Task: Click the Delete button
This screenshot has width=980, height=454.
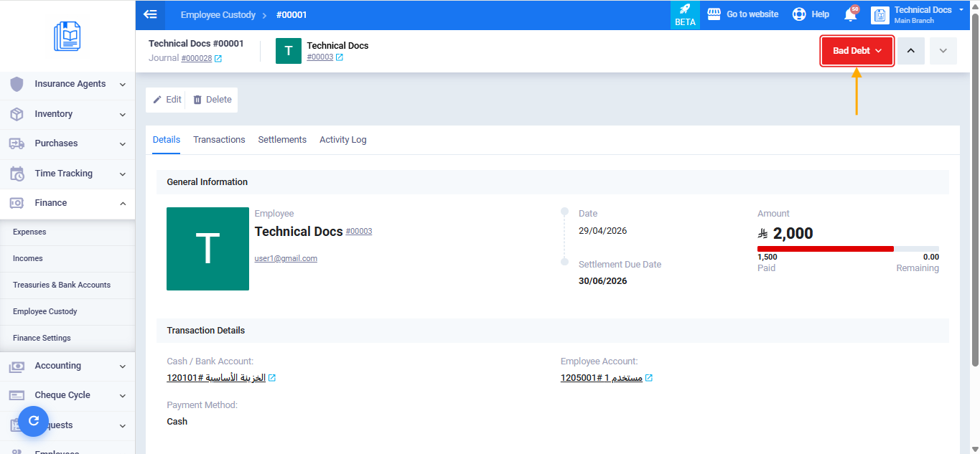Action: tap(213, 100)
